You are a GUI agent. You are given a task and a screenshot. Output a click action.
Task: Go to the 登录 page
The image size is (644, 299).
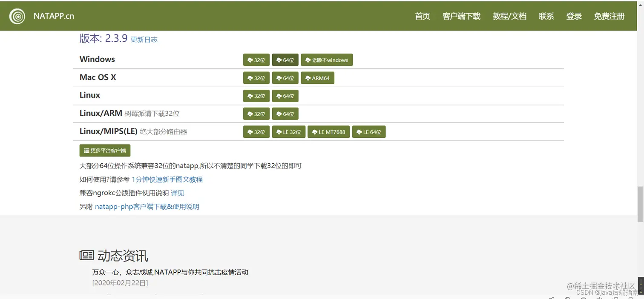(x=574, y=16)
